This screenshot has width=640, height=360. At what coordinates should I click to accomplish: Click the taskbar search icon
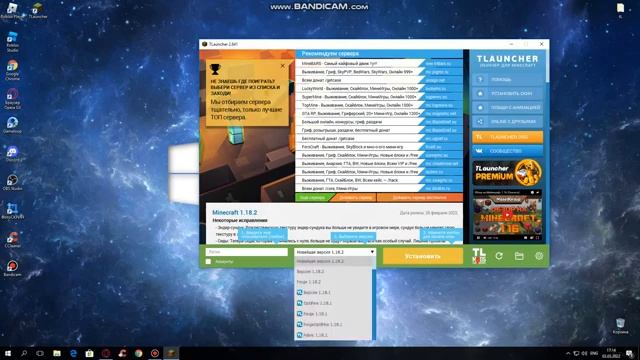(24, 353)
